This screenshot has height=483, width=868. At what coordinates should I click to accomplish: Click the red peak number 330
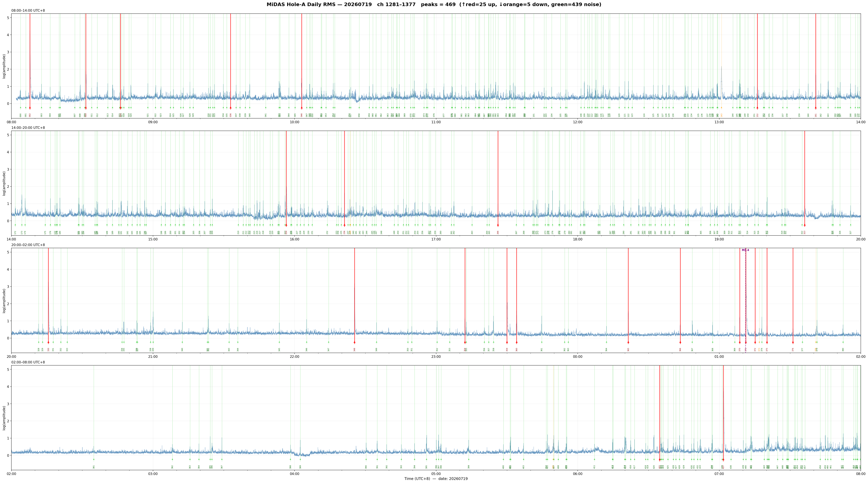(49, 349)
